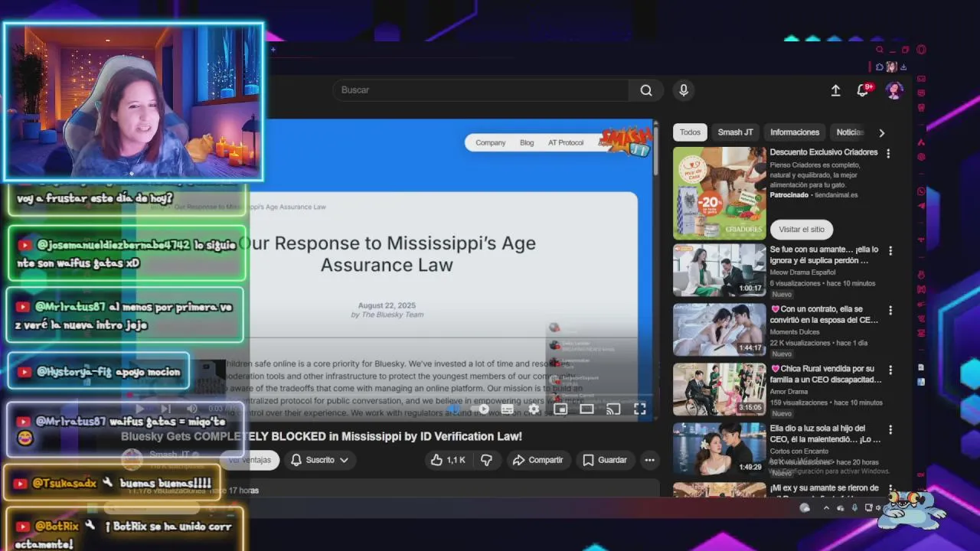The height and width of the screenshot is (551, 980).
Task: Open YouTube notifications bell
Action: click(863, 90)
